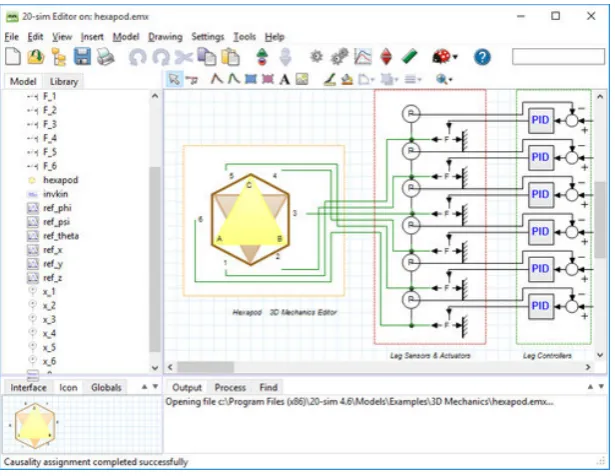Click the up arrow beside Globals tab
This screenshot has width=615, height=476.
[144, 387]
